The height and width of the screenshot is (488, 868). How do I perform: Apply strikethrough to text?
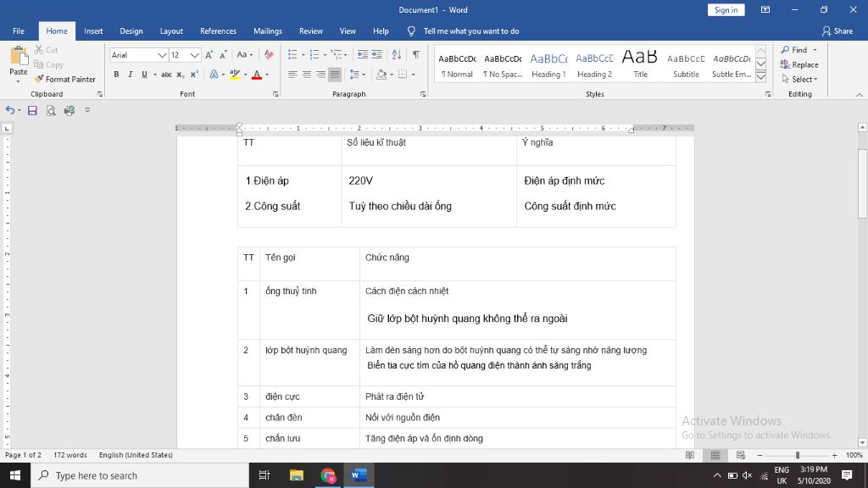click(166, 75)
